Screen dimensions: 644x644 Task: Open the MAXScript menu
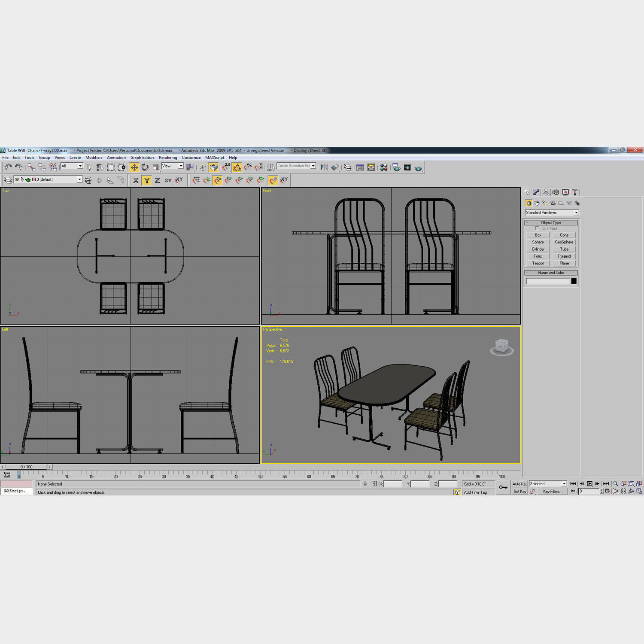tap(215, 158)
